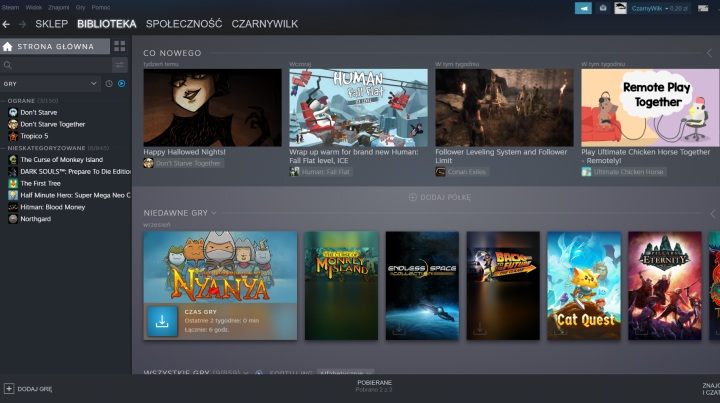Click Don't Starve game icon
720x403 pixels.
13,112
